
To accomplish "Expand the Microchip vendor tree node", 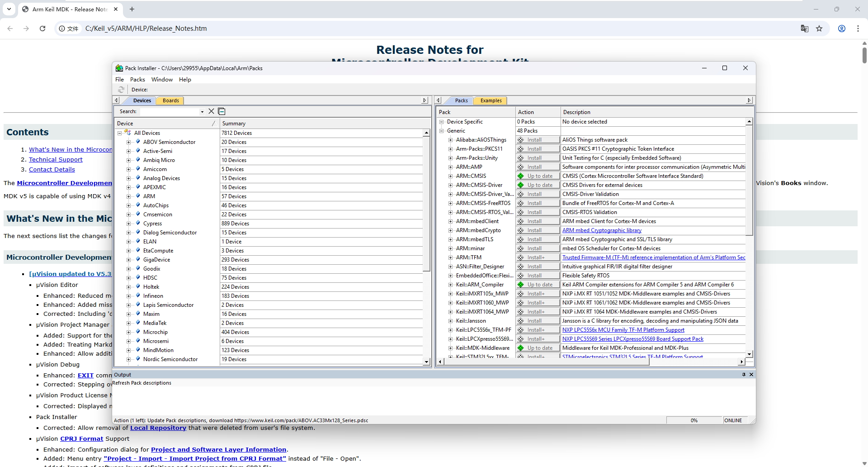I will [x=128, y=332].
